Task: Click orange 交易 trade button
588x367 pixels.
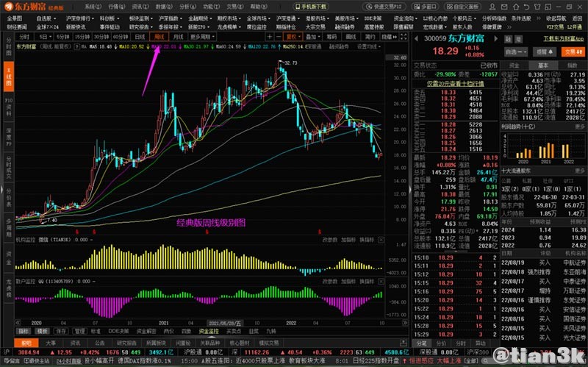Action: [573, 51]
